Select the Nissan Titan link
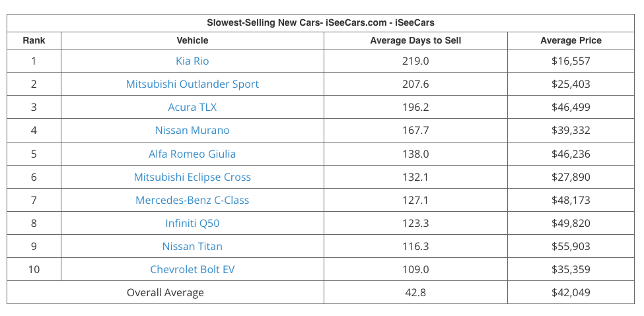Screen dimensions: 644x316 pyautogui.click(x=192, y=246)
